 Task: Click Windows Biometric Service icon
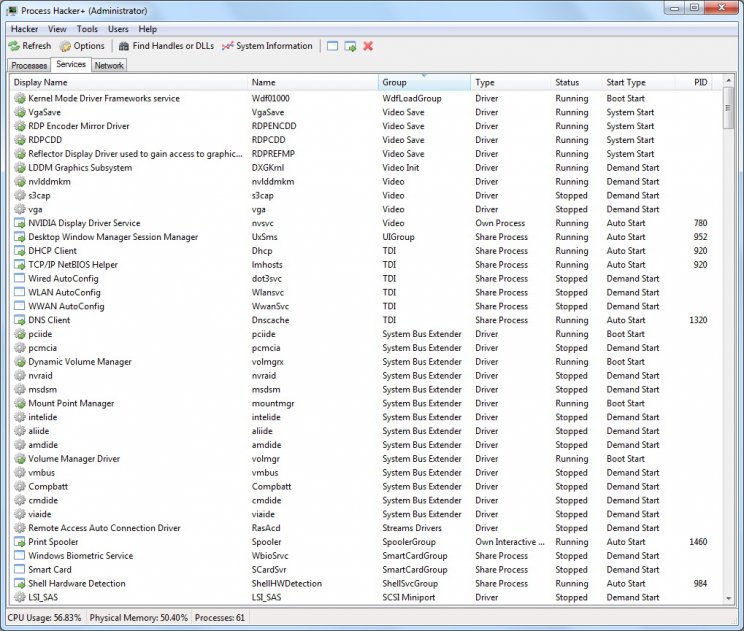pyautogui.click(x=19, y=556)
